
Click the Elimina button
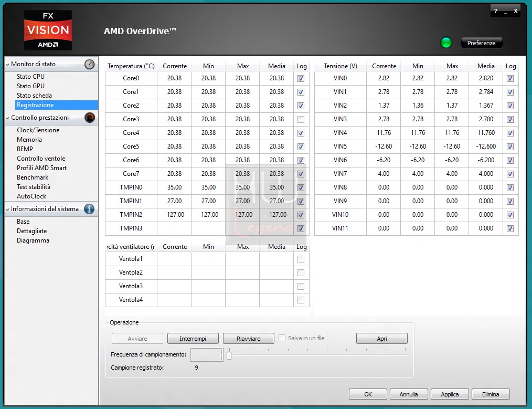click(x=491, y=394)
